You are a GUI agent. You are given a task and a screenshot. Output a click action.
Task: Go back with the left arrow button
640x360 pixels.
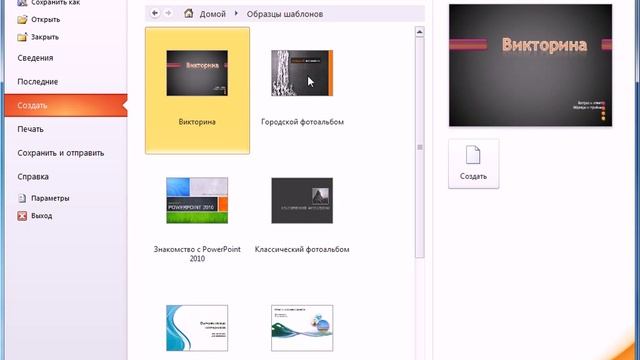[x=155, y=13]
